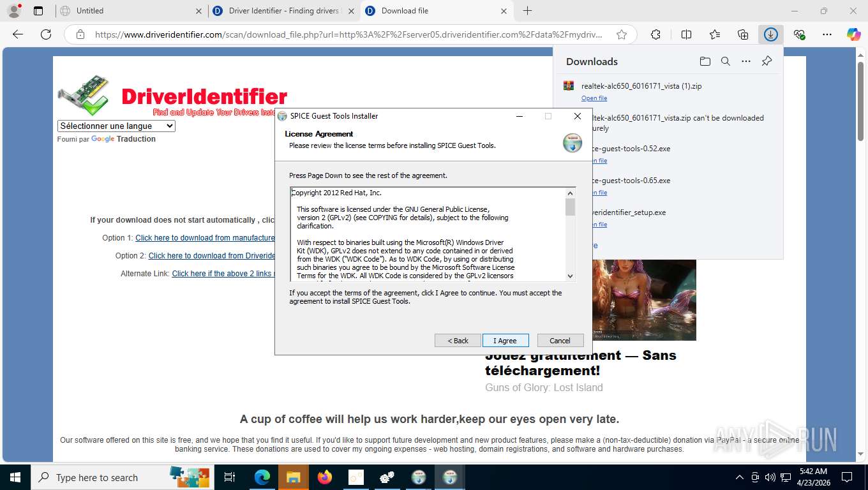Select the Download file tab
The image size is (868, 490).
point(437,11)
